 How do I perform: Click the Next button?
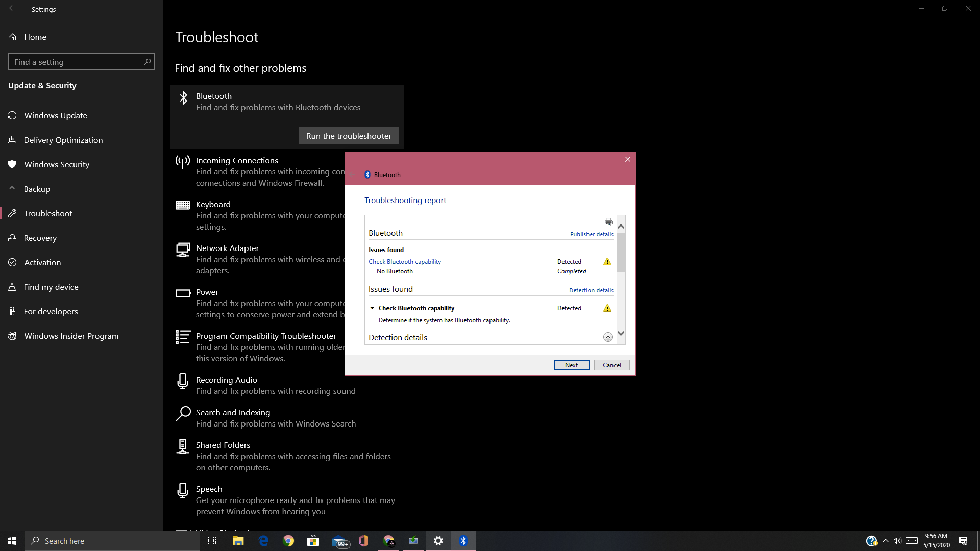coord(571,365)
